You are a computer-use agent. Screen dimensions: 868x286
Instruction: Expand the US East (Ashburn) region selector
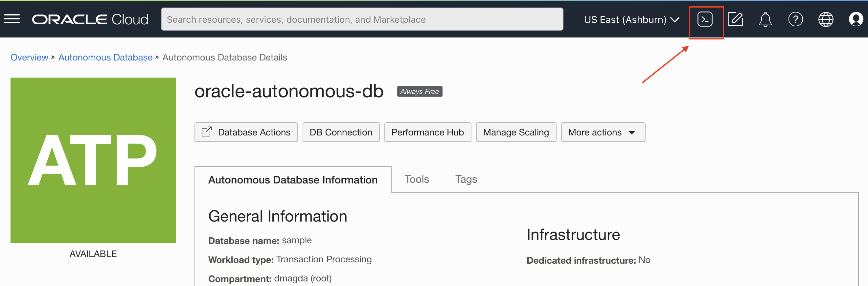[631, 20]
